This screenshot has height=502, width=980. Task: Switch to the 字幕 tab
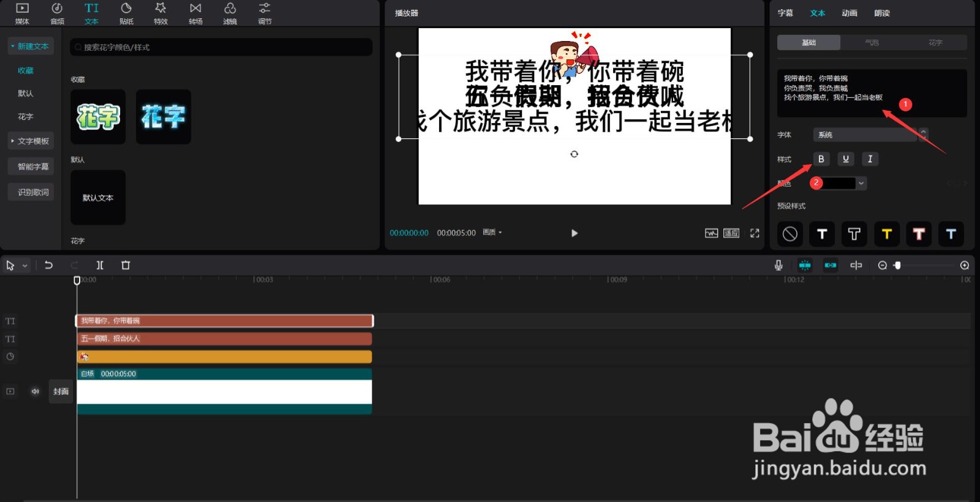click(x=785, y=13)
